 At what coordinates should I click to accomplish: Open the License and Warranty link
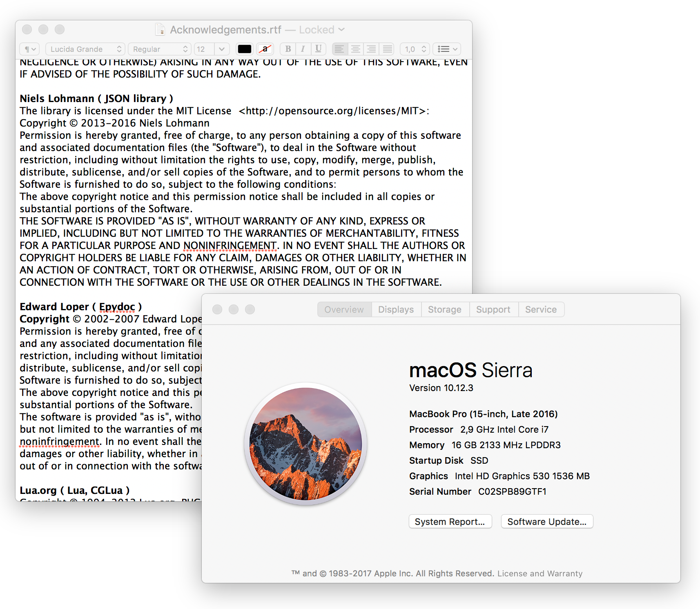tap(539, 573)
